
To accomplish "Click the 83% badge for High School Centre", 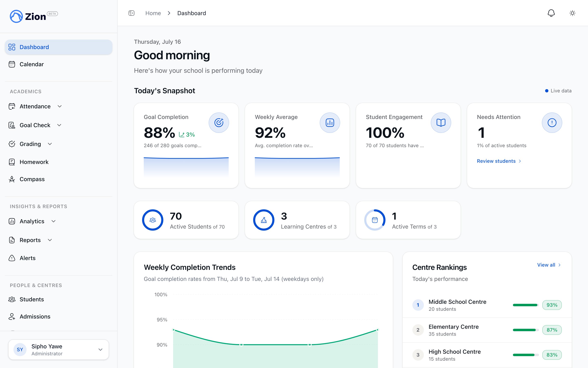I will coord(552,355).
